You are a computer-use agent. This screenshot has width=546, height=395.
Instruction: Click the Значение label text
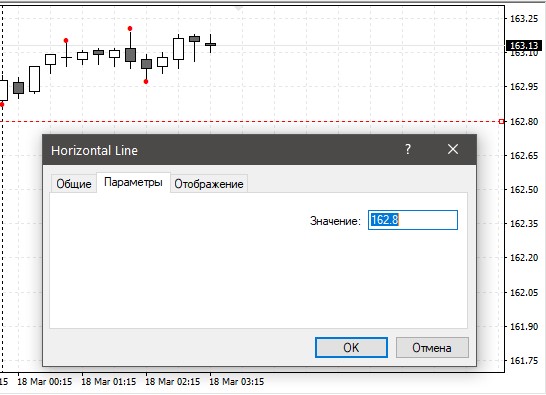335,221
